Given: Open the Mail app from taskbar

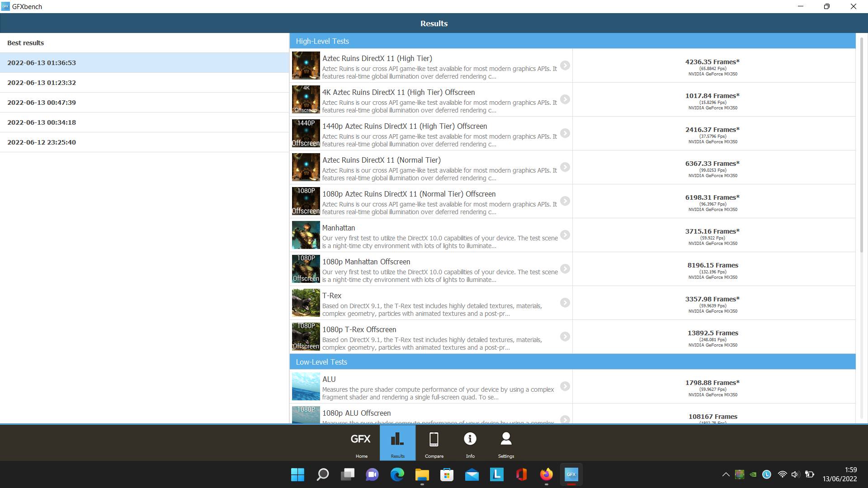Looking at the screenshot, I should 472,474.
